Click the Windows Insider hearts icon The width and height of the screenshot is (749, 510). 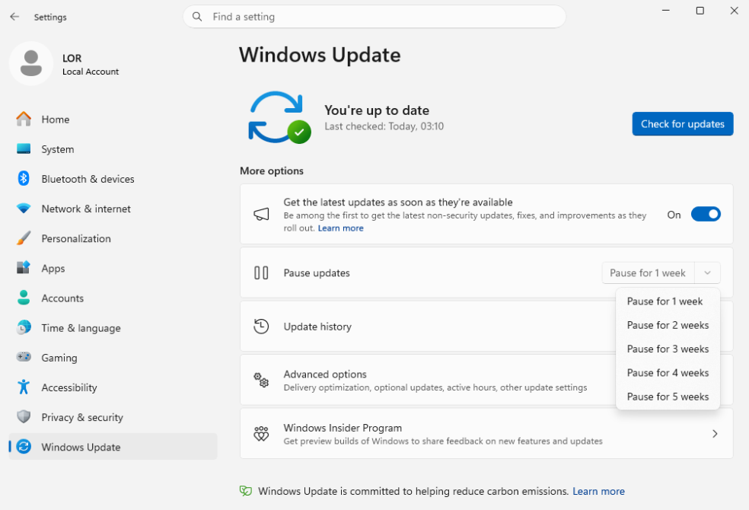pos(261,434)
